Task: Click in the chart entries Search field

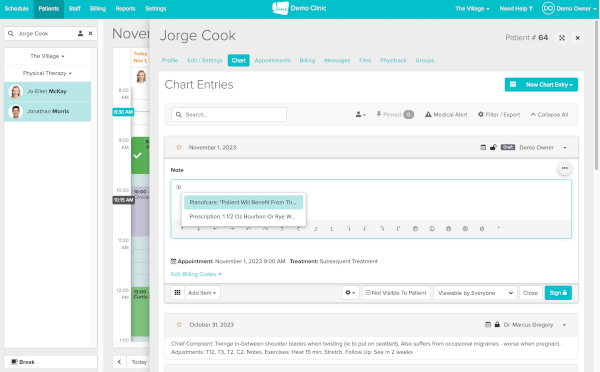Action: click(x=229, y=114)
